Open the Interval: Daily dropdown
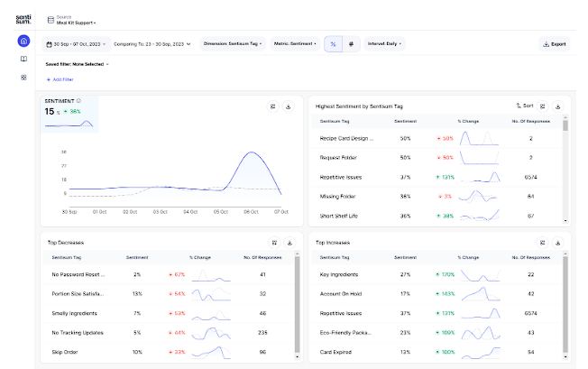 click(384, 44)
